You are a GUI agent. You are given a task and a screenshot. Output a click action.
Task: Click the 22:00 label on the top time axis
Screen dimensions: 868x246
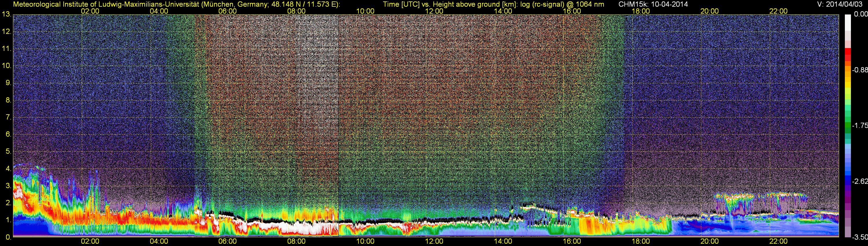point(778,11)
